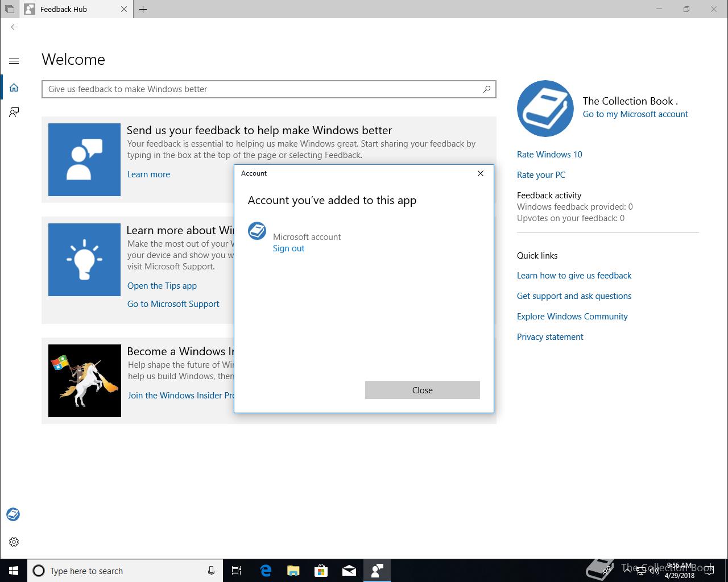
Task: Click Learn how to give us feedback
Action: coord(574,276)
